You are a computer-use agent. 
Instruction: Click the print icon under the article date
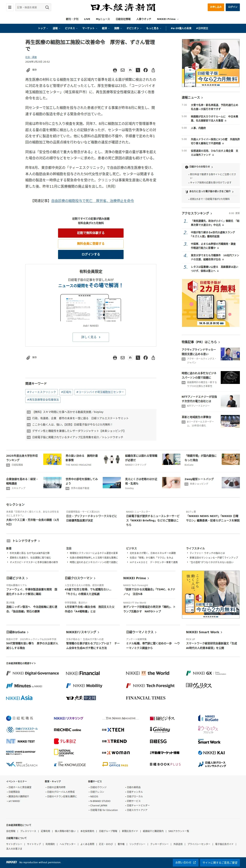tap(115, 70)
